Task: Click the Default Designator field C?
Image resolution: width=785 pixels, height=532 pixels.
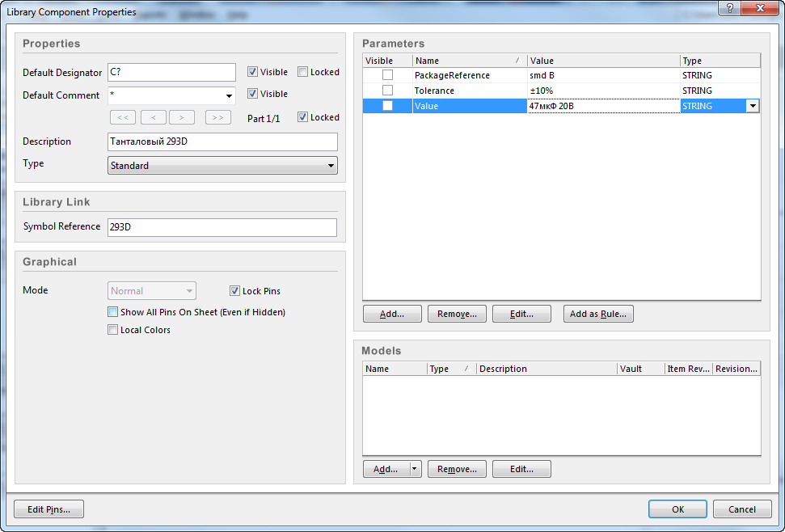Action: (x=171, y=72)
